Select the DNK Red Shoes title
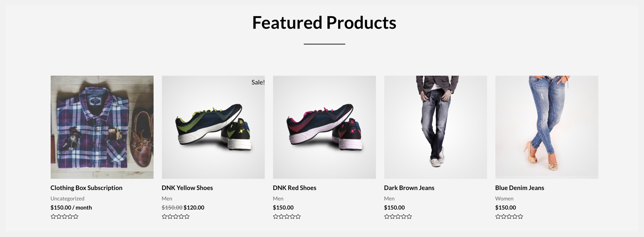This screenshot has height=237, width=644. [295, 188]
